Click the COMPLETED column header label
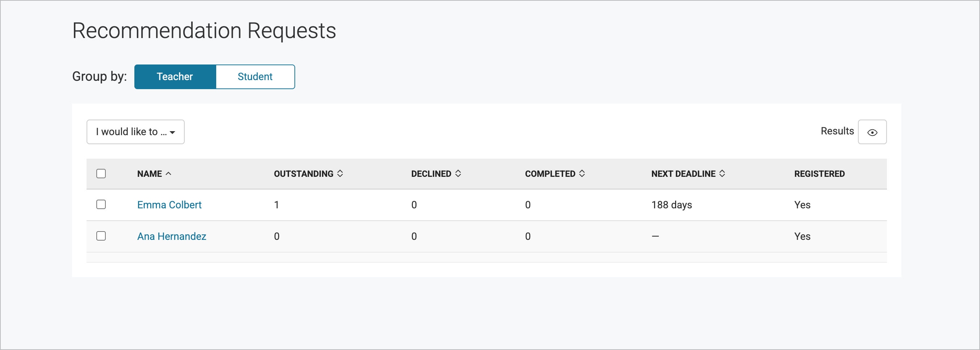980x350 pixels. (x=550, y=174)
